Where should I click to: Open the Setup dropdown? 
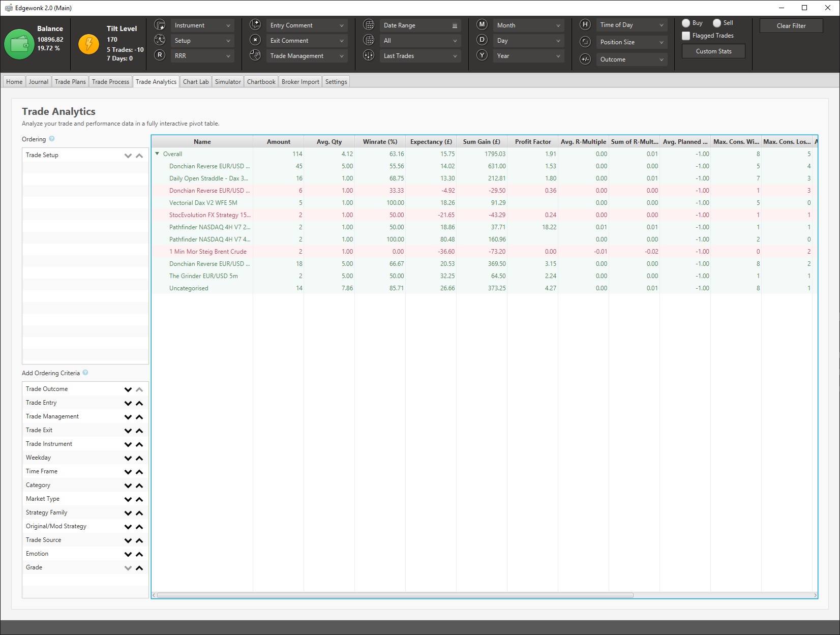click(x=202, y=41)
